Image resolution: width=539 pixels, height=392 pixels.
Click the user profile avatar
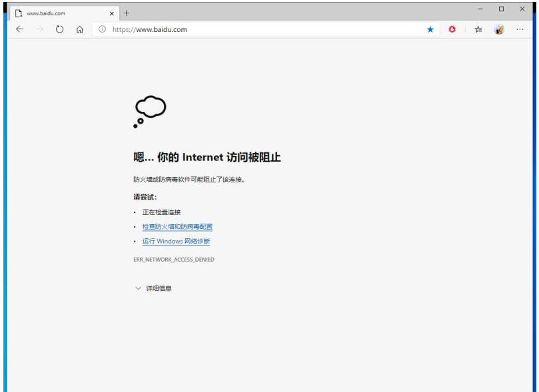click(x=498, y=29)
